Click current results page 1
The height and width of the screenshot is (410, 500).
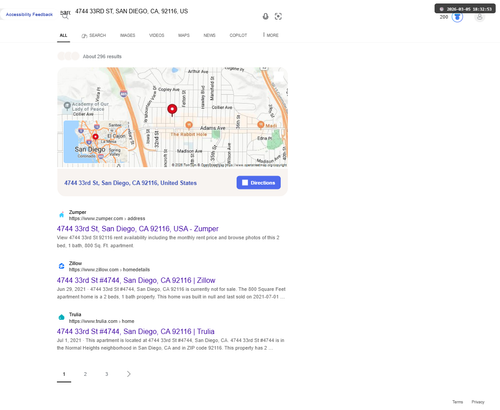64,374
